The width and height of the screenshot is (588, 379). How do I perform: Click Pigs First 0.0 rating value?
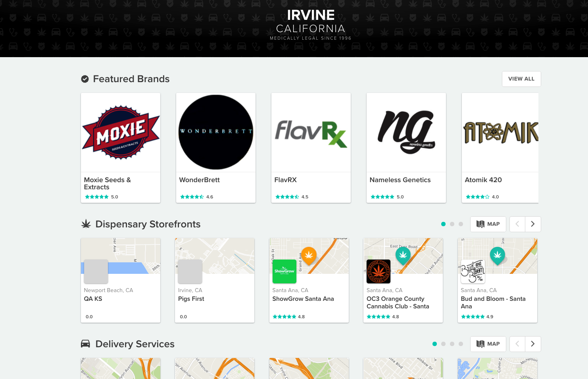[183, 317]
